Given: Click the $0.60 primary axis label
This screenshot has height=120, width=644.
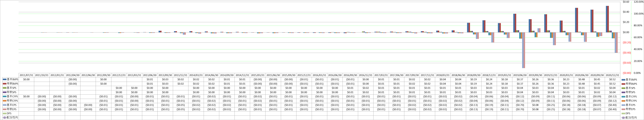Looking at the screenshot, I should 626,2.
